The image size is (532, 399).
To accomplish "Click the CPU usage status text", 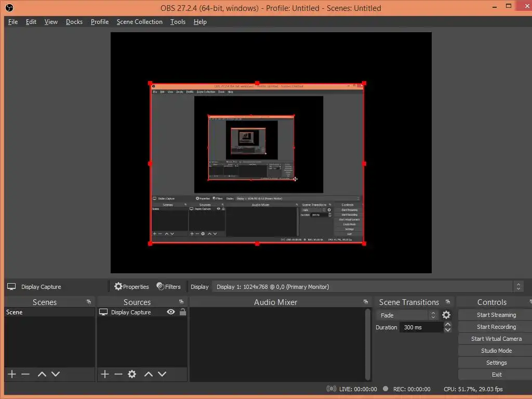I will pos(473,389).
